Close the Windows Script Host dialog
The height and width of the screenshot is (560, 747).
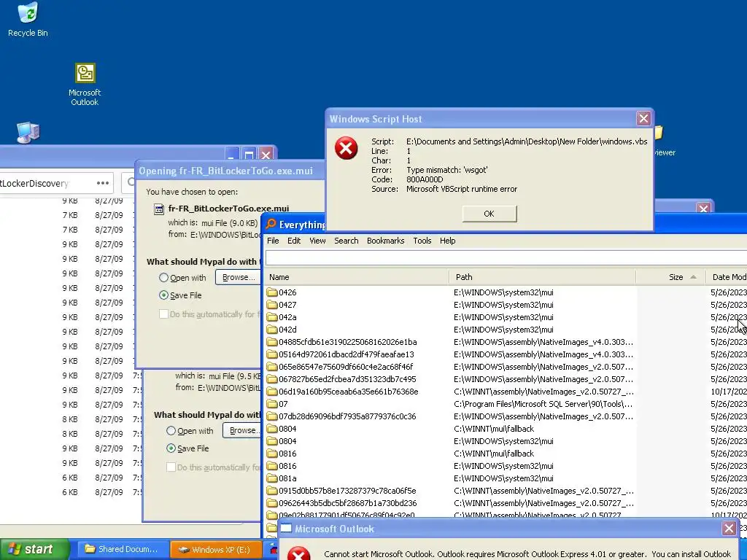pyautogui.click(x=643, y=119)
